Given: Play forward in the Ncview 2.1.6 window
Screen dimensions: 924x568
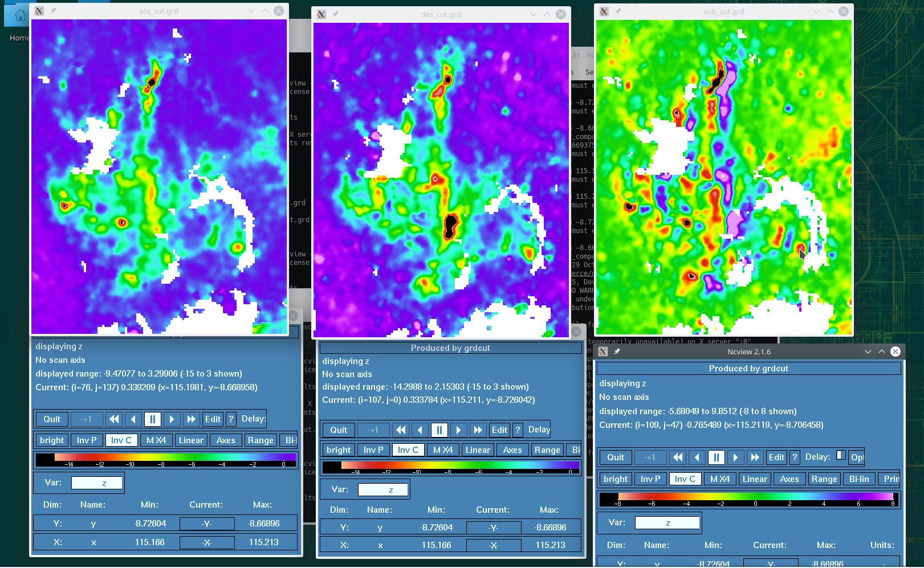Looking at the screenshot, I should [x=736, y=457].
